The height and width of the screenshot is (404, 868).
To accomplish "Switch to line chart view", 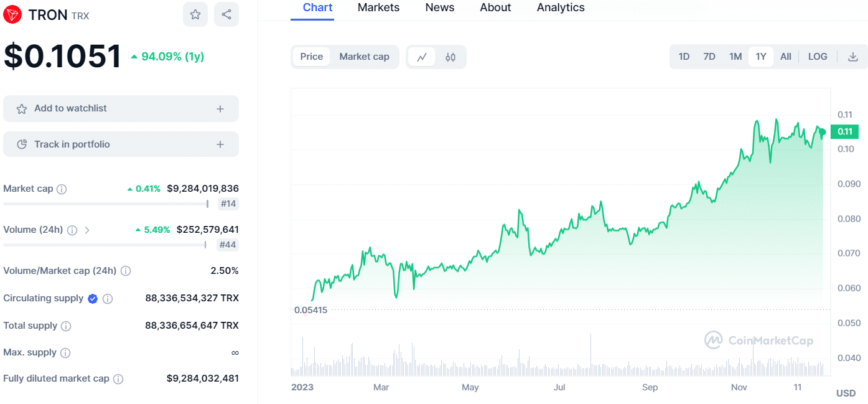I will point(422,57).
